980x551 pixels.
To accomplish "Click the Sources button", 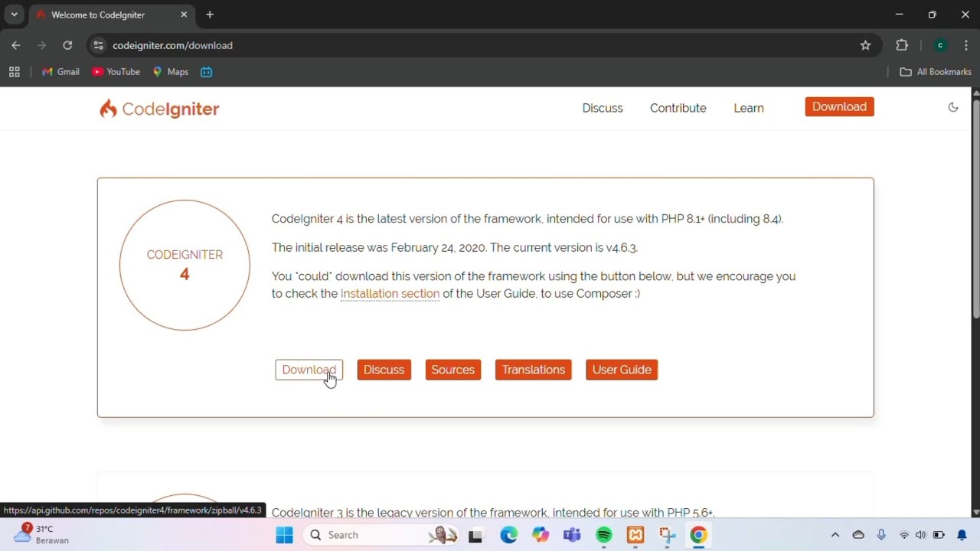I will [452, 370].
